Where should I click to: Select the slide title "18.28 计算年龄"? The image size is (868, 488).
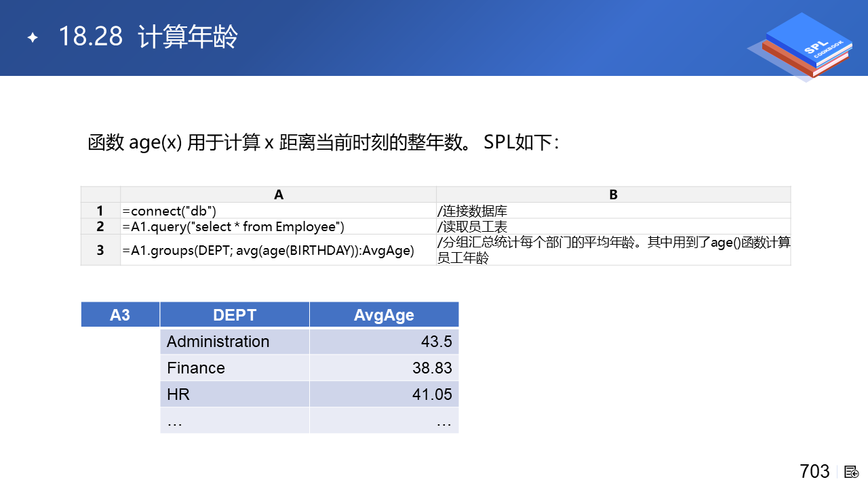click(148, 37)
